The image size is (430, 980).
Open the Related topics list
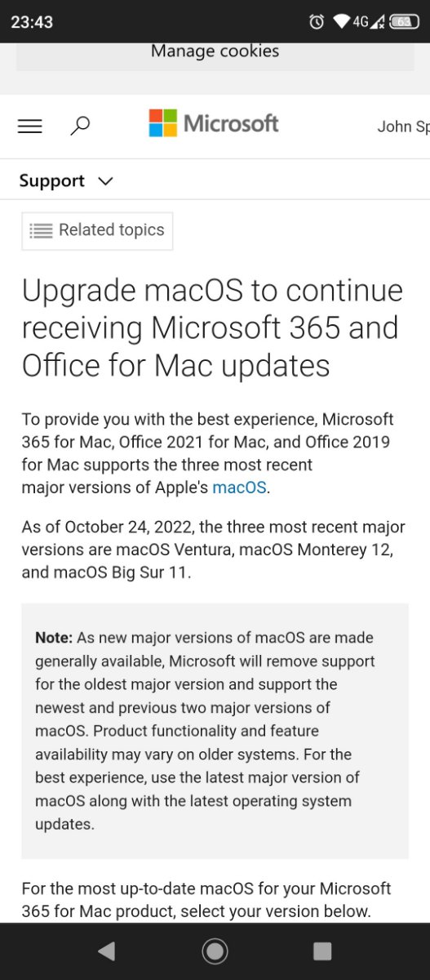click(x=97, y=230)
